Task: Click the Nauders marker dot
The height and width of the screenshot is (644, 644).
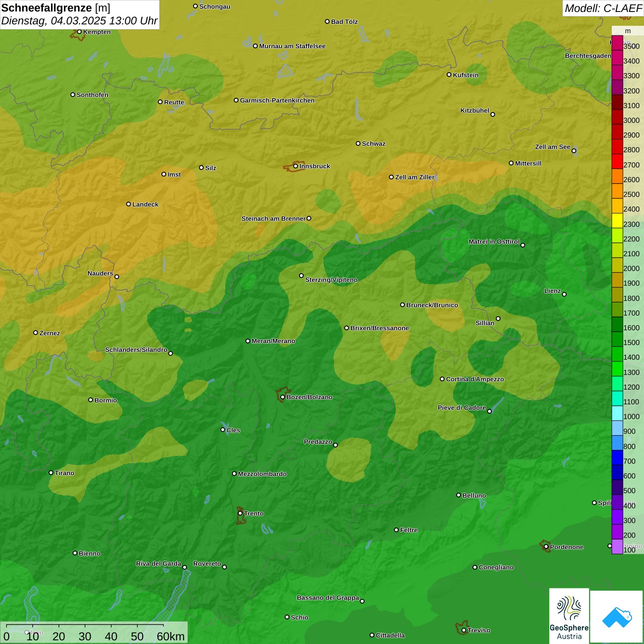Action: (x=117, y=277)
